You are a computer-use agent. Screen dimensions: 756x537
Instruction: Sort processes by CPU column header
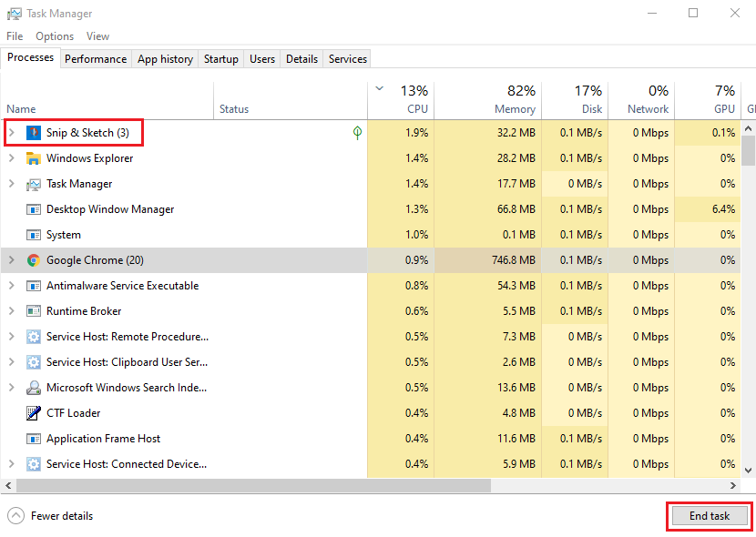click(401, 100)
